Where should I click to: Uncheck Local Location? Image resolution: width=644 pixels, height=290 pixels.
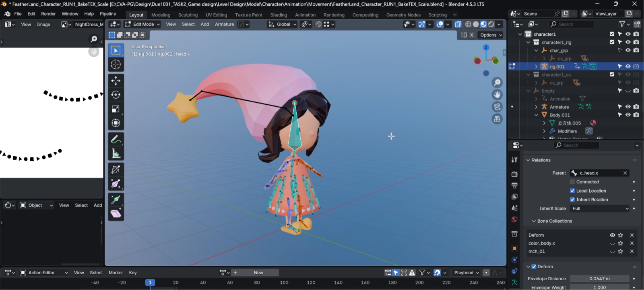572,191
